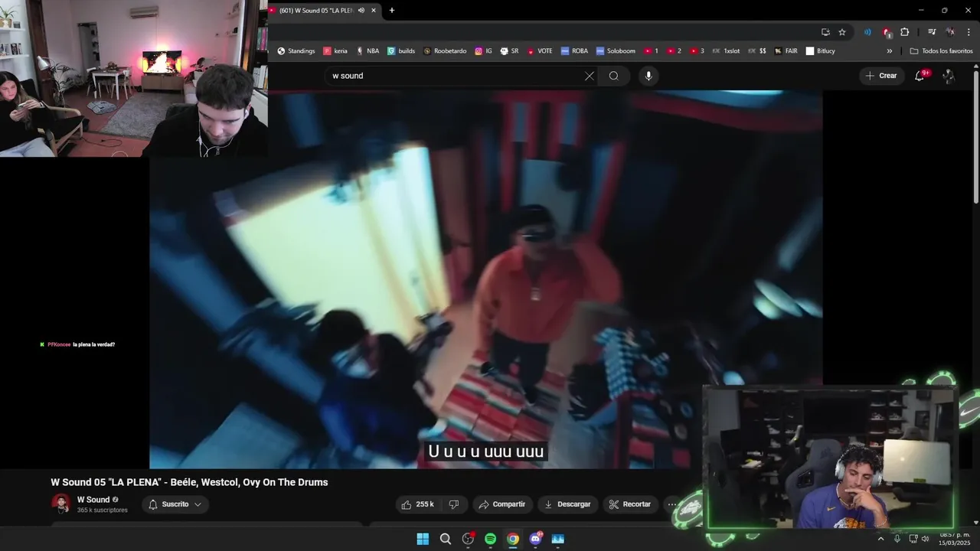Click the install app icon in address bar
980x551 pixels.
[x=825, y=32]
